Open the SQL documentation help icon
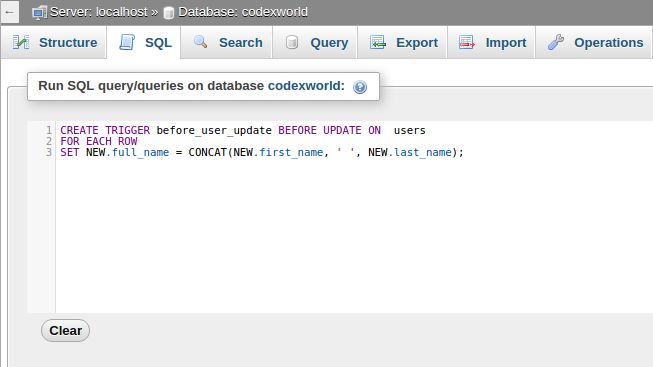This screenshot has height=367, width=653. (x=360, y=87)
